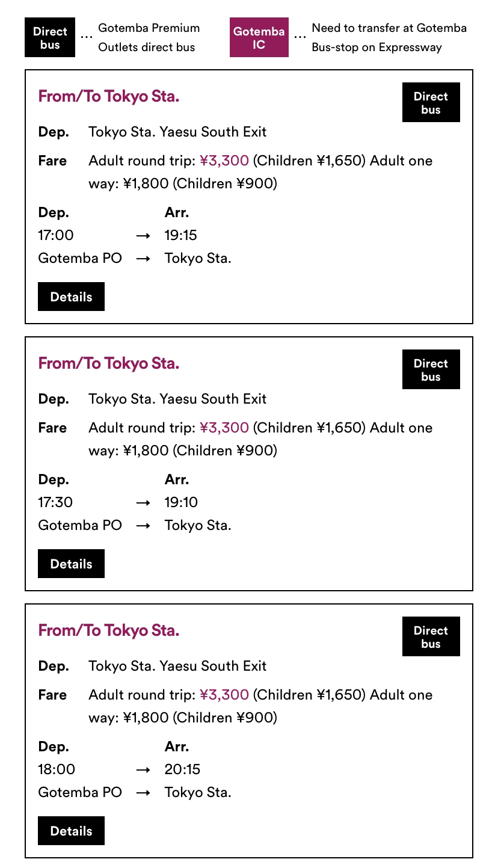The width and height of the screenshot is (498, 868).
Task: Click Direct bus badge on 18:00 departure card
Action: coord(431,637)
